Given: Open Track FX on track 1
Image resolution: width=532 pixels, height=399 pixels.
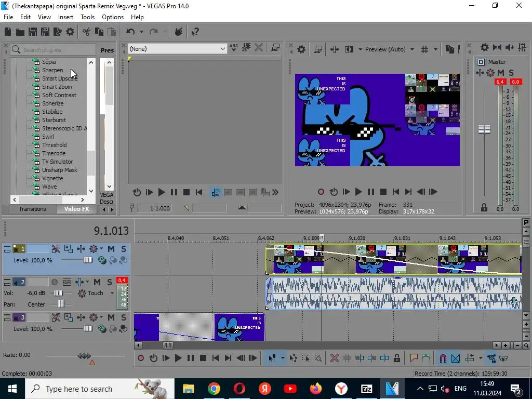Looking at the screenshot, I should click(x=94, y=249).
